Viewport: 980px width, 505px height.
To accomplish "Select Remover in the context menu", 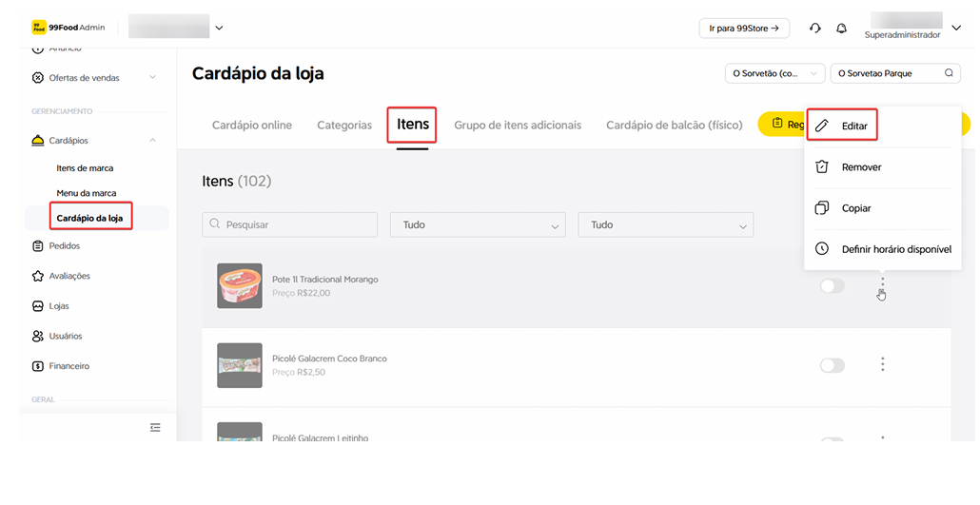I will [x=861, y=167].
